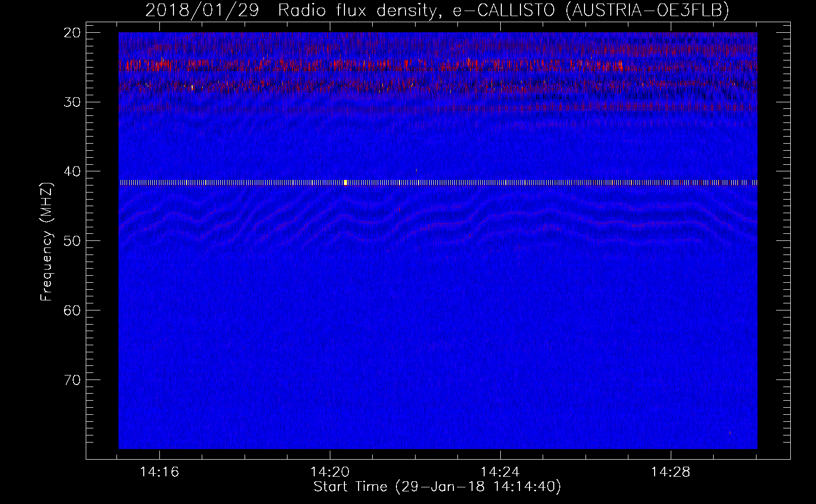Select the 14:16 time tick label
The image size is (816, 504).
tap(160, 472)
